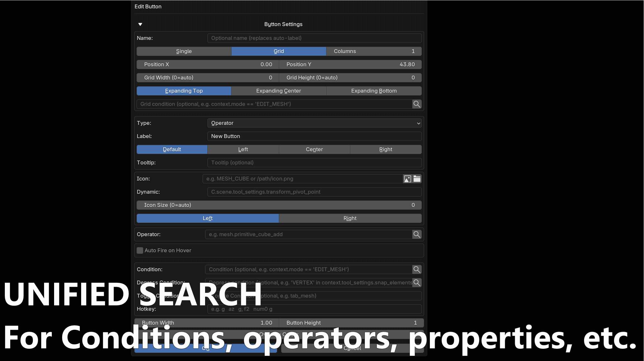Open search for Condition field
This screenshot has height=361, width=644.
coord(417,269)
